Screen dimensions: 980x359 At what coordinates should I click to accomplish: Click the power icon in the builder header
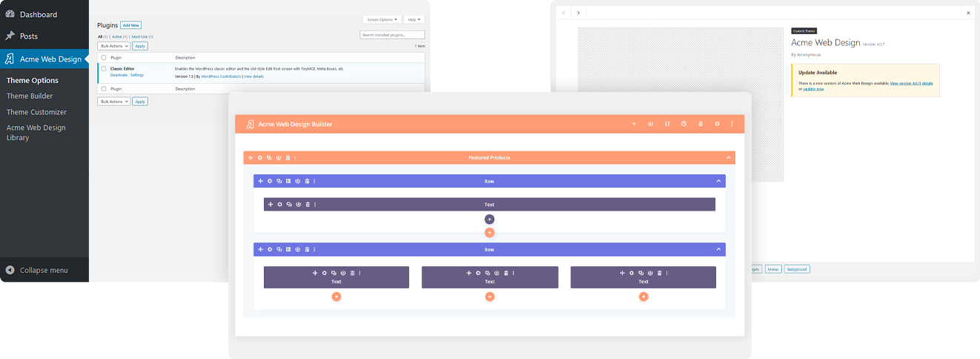tap(650, 124)
